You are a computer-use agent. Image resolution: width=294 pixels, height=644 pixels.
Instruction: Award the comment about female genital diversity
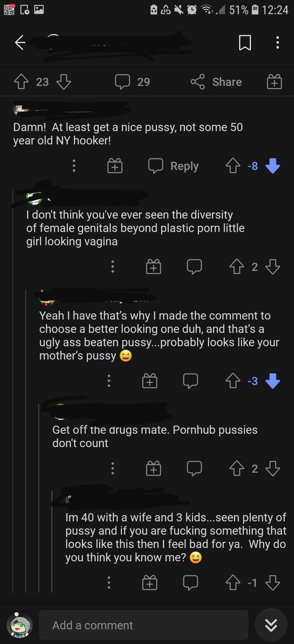[153, 267]
